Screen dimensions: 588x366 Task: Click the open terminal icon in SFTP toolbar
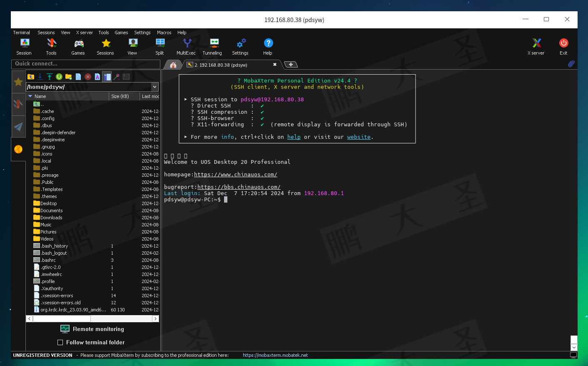tap(126, 77)
